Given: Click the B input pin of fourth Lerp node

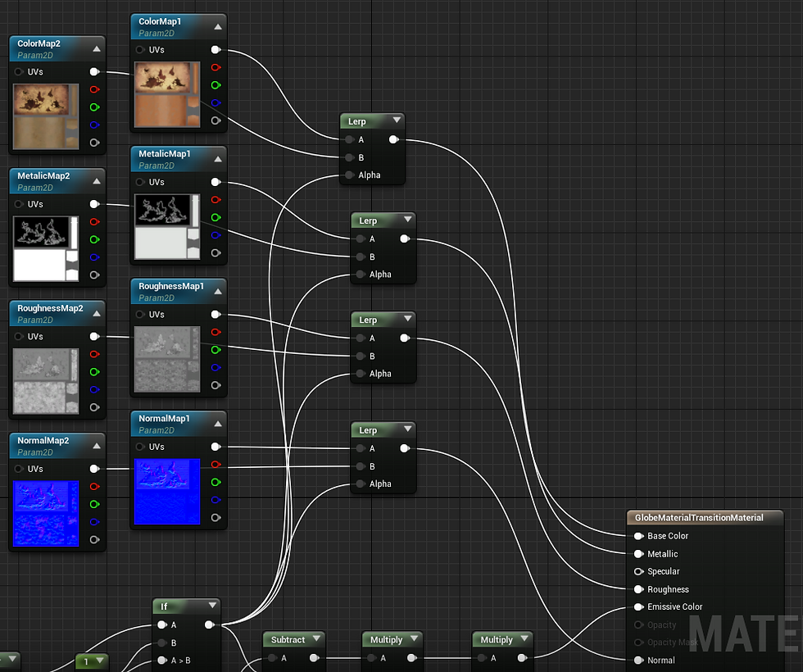Looking at the screenshot, I should click(x=361, y=466).
